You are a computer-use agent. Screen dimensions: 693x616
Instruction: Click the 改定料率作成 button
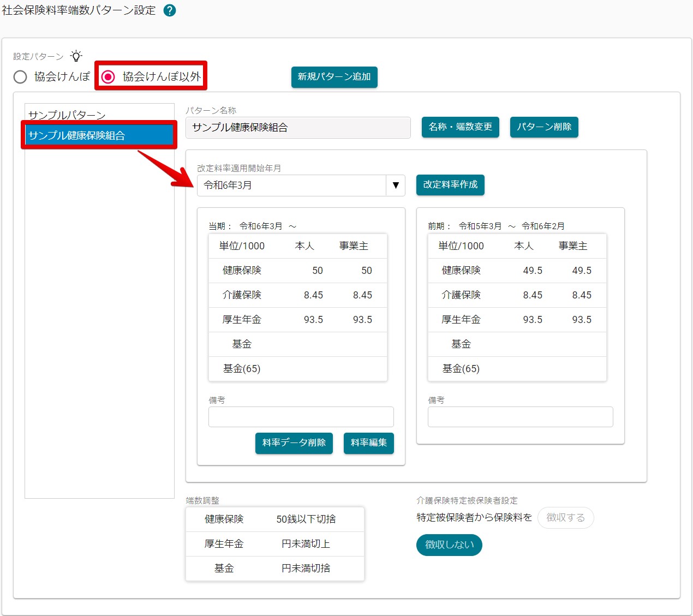(x=450, y=185)
